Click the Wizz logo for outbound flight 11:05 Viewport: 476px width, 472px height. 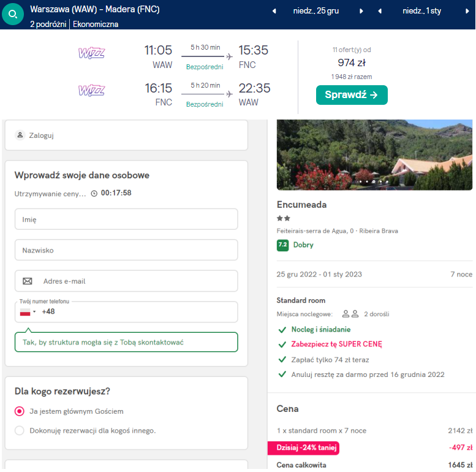[x=91, y=53]
